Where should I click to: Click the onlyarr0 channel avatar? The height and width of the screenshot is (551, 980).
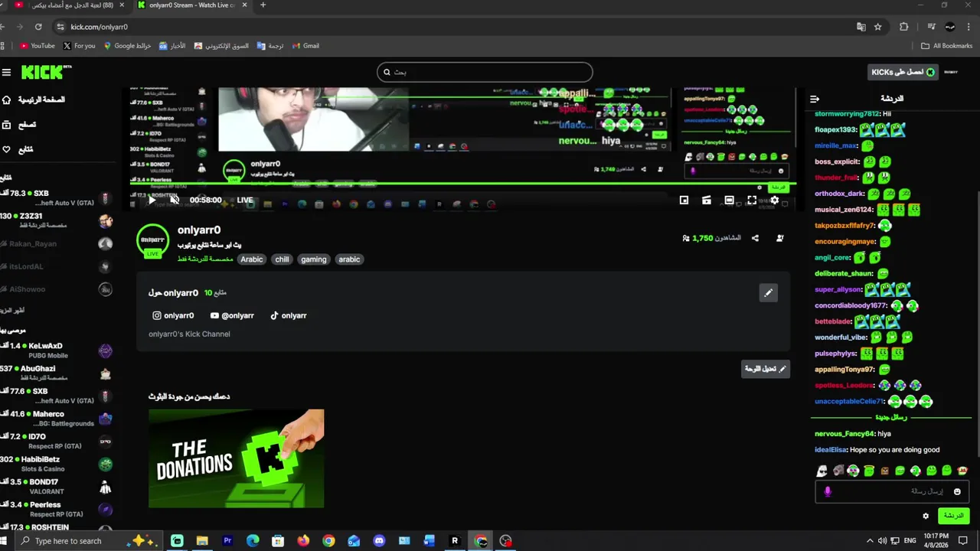tap(152, 240)
